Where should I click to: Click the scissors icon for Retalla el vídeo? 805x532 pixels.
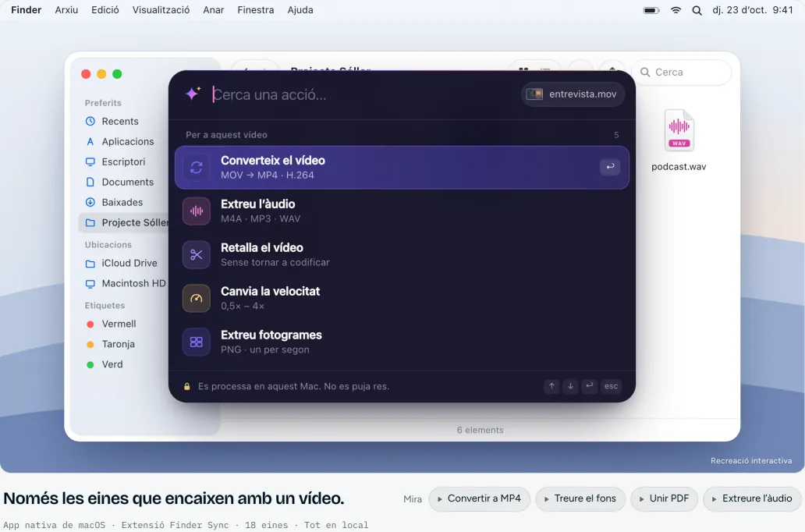(x=196, y=255)
